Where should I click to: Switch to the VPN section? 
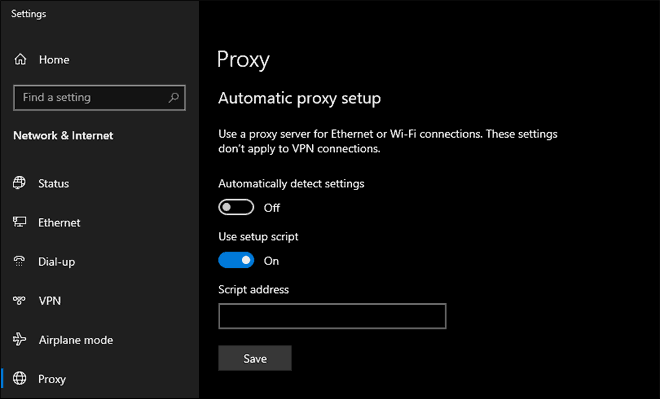pyautogui.click(x=50, y=301)
